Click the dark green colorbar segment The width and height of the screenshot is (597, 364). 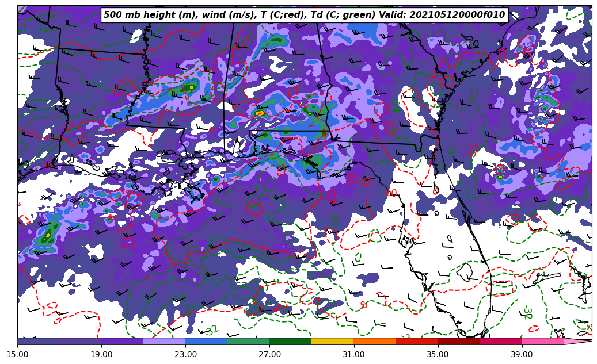pos(290,341)
